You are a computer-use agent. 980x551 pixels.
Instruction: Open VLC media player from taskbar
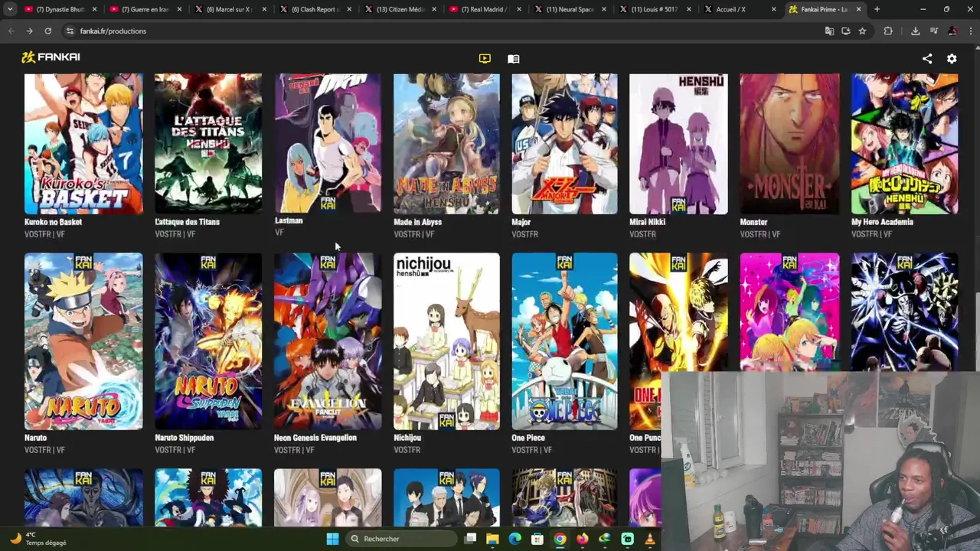pos(650,539)
